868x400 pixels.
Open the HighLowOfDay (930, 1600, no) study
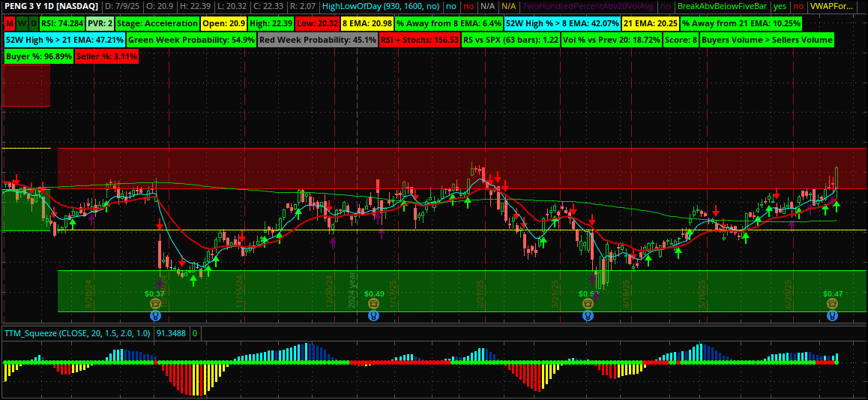[x=381, y=7]
